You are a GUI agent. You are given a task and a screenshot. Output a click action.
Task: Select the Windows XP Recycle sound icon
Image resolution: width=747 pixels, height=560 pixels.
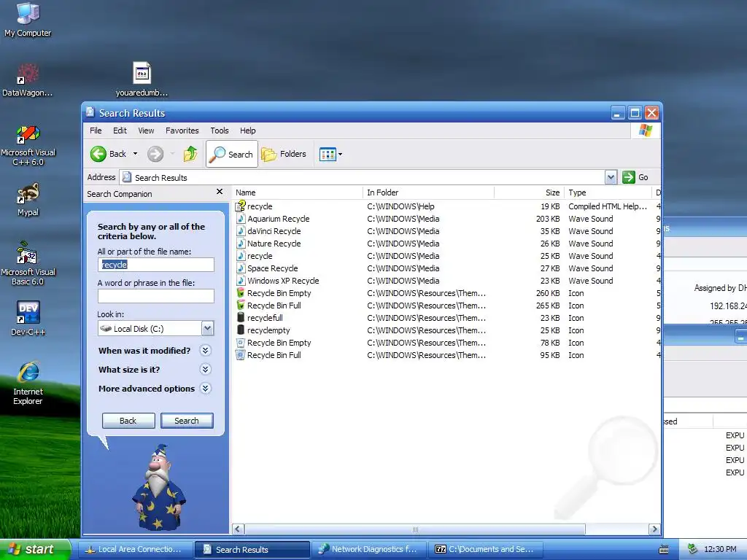[x=241, y=281]
